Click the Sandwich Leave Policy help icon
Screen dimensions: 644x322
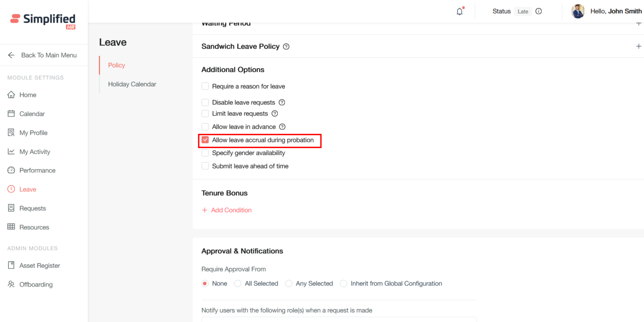click(x=286, y=47)
